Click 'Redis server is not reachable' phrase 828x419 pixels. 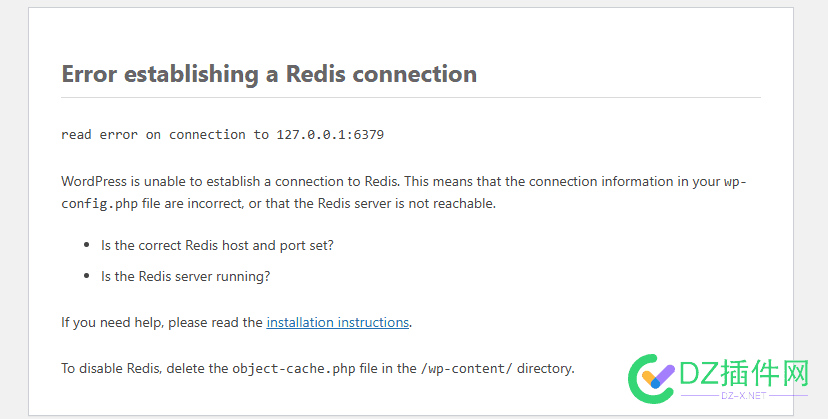click(405, 203)
